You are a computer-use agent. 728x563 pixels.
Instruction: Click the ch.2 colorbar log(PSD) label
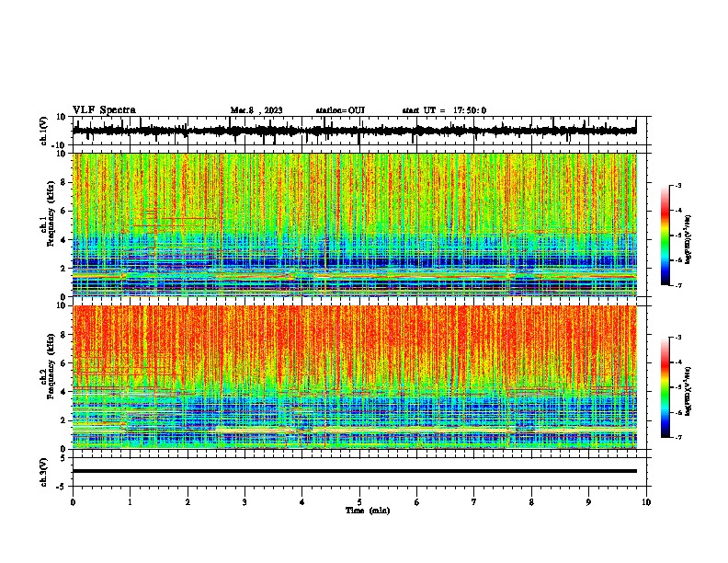pyautogui.click(x=688, y=391)
